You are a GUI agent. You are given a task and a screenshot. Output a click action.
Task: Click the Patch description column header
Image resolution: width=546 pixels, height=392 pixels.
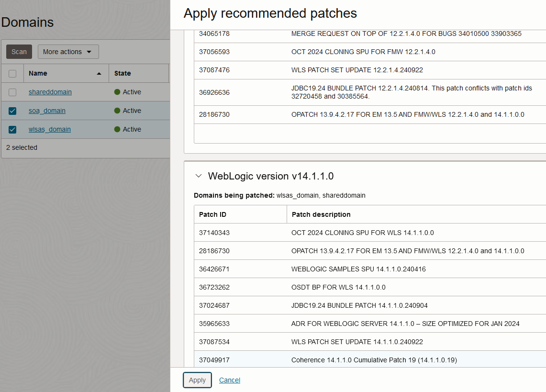tap(321, 214)
